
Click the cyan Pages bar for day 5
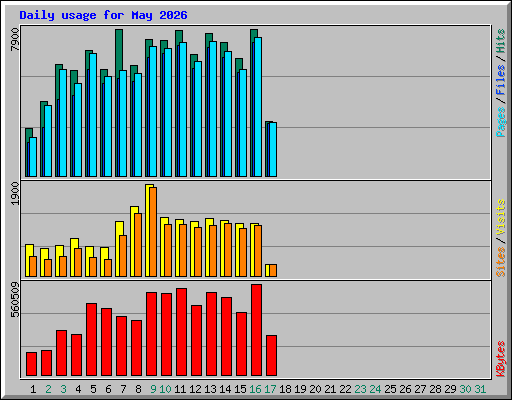(x=93, y=115)
